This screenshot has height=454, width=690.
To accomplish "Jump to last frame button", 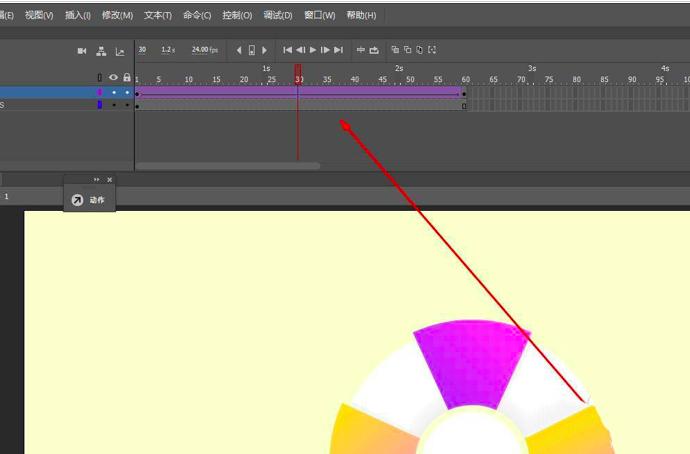I will (x=338, y=50).
